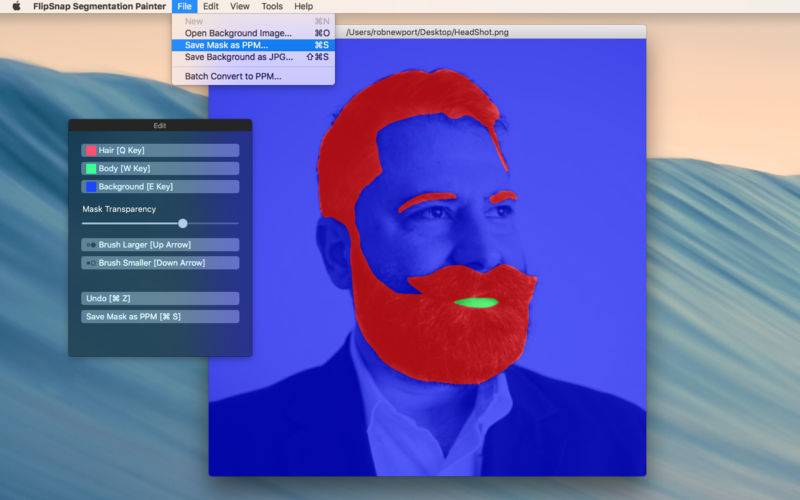Open the Edit menu in menu bar
This screenshot has height=500, width=800.
coord(211,6)
